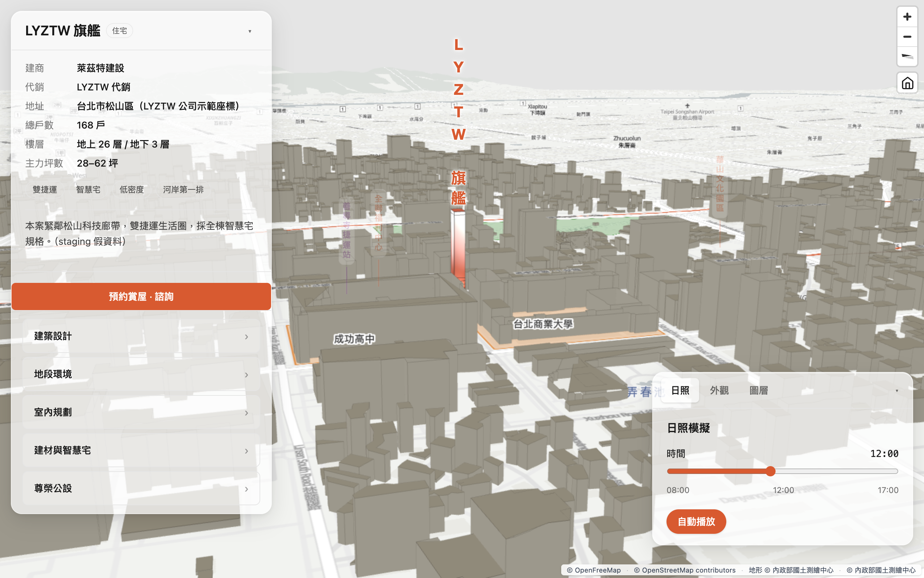The height and width of the screenshot is (578, 924).
Task: Expand the 地段環境 section
Action: point(141,374)
